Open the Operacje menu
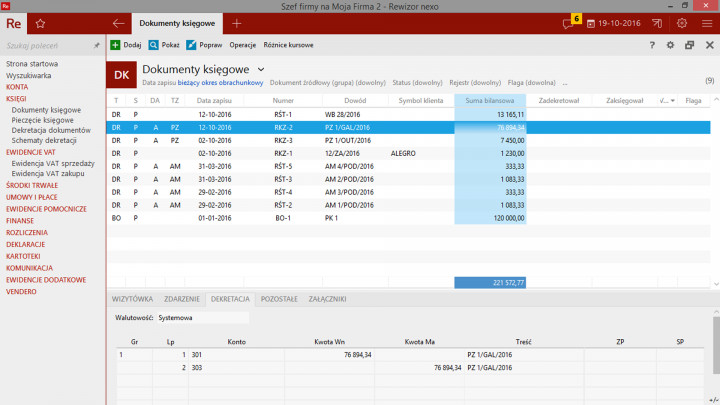The height and width of the screenshot is (405, 720). pyautogui.click(x=243, y=45)
